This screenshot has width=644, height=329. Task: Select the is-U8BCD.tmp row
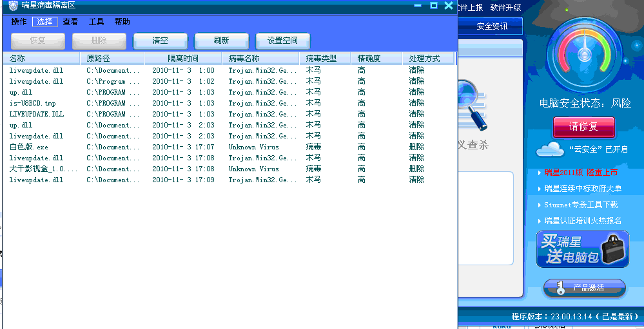pos(229,103)
